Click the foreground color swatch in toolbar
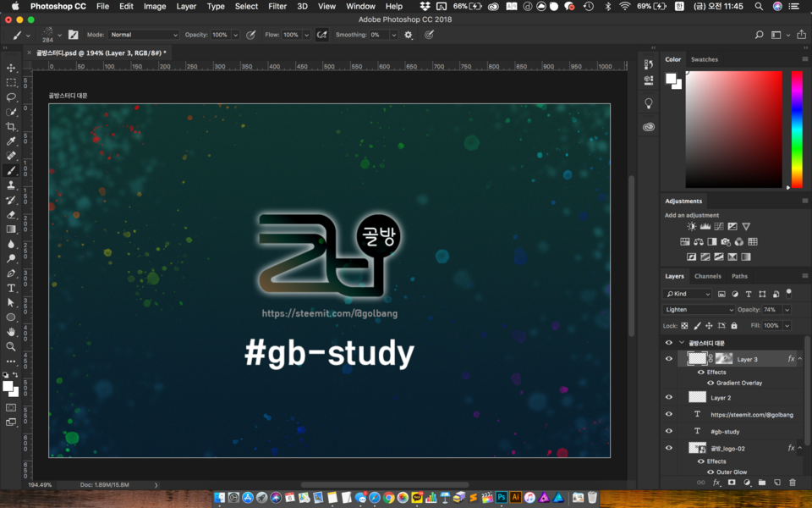Viewport: 812px width, 508px height. point(8,387)
